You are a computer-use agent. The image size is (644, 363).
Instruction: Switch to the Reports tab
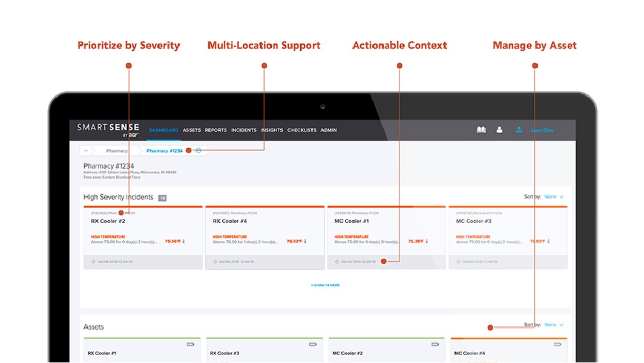pyautogui.click(x=215, y=130)
